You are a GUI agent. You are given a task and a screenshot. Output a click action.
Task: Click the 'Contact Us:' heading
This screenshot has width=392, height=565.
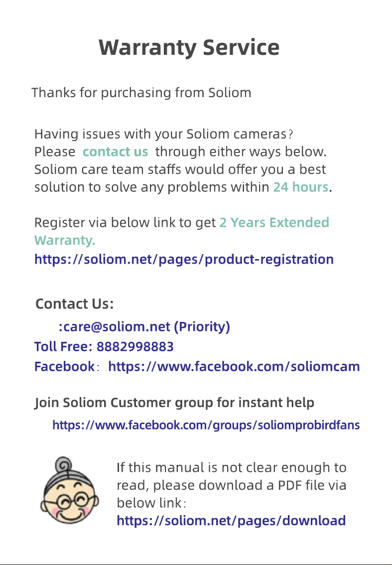(x=75, y=304)
